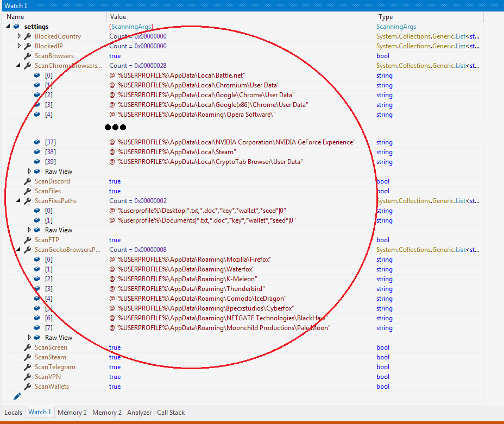Switch to the Memory 1 tab
Screen dimensions: 504x424
click(72, 413)
